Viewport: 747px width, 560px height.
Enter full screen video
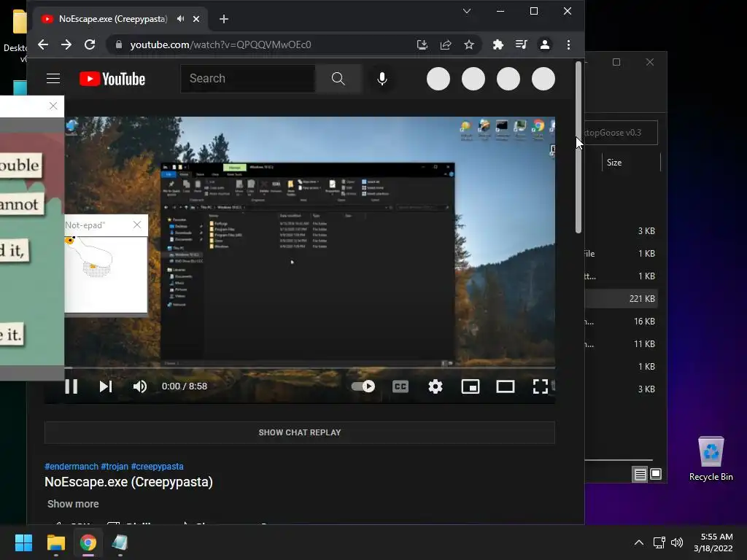(x=541, y=386)
